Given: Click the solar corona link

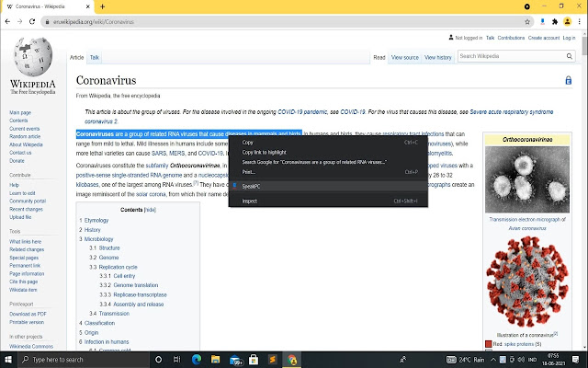Looking at the screenshot, I should coord(151,194).
